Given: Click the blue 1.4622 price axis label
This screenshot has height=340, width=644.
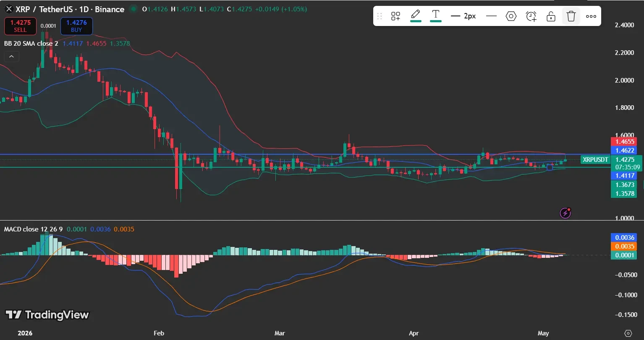Looking at the screenshot, I should [625, 150].
